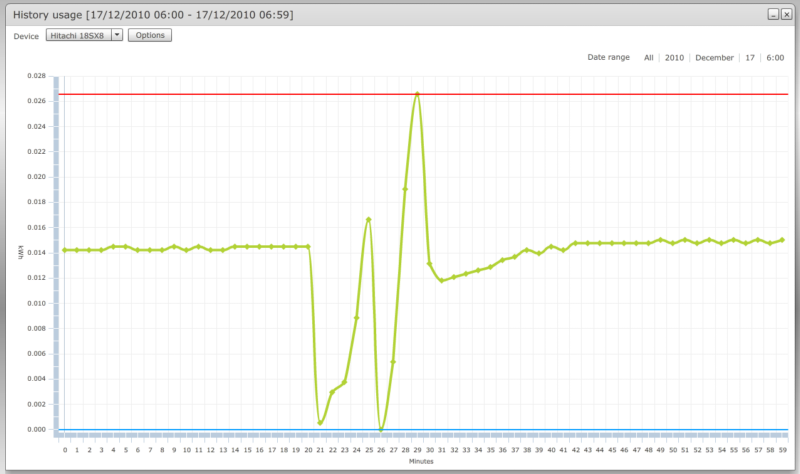The height and width of the screenshot is (474, 800).
Task: Select the zero-value data point at minute 26
Action: (x=381, y=429)
